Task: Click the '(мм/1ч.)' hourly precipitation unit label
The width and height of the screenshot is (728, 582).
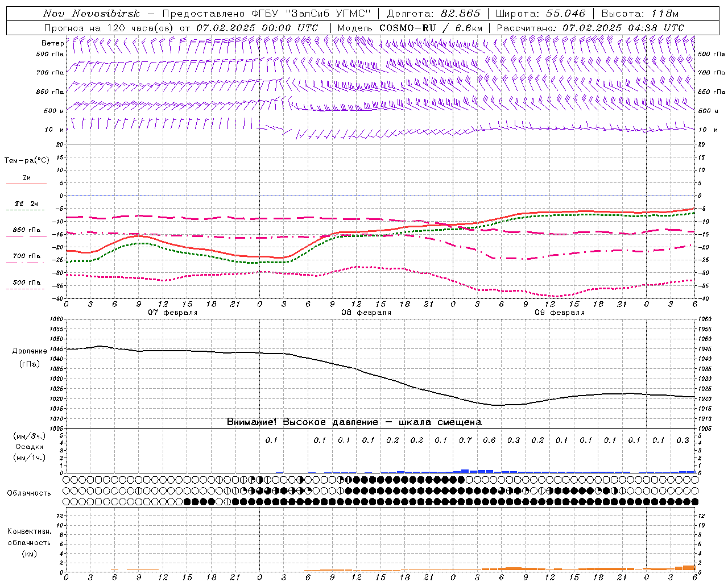Action: pos(30,458)
